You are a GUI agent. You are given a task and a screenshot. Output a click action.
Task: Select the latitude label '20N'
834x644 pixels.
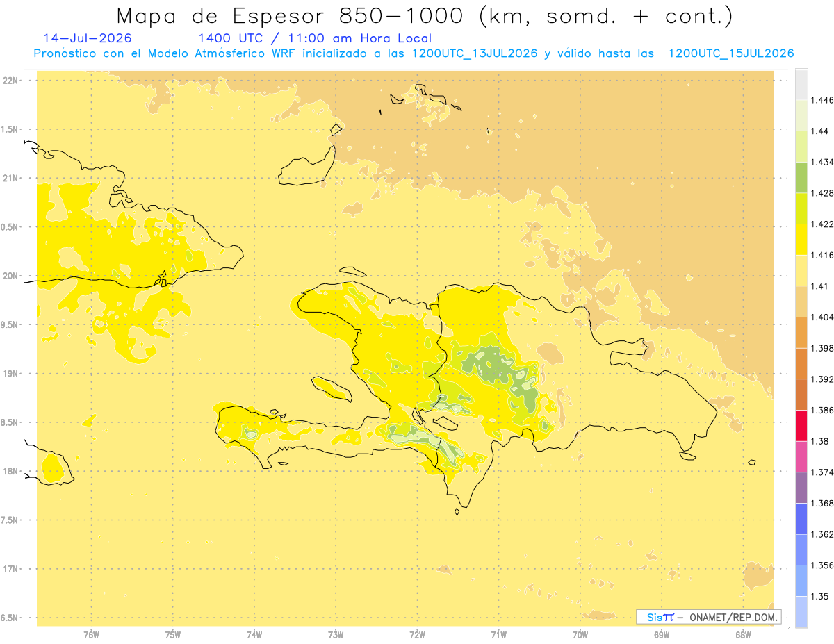10,276
